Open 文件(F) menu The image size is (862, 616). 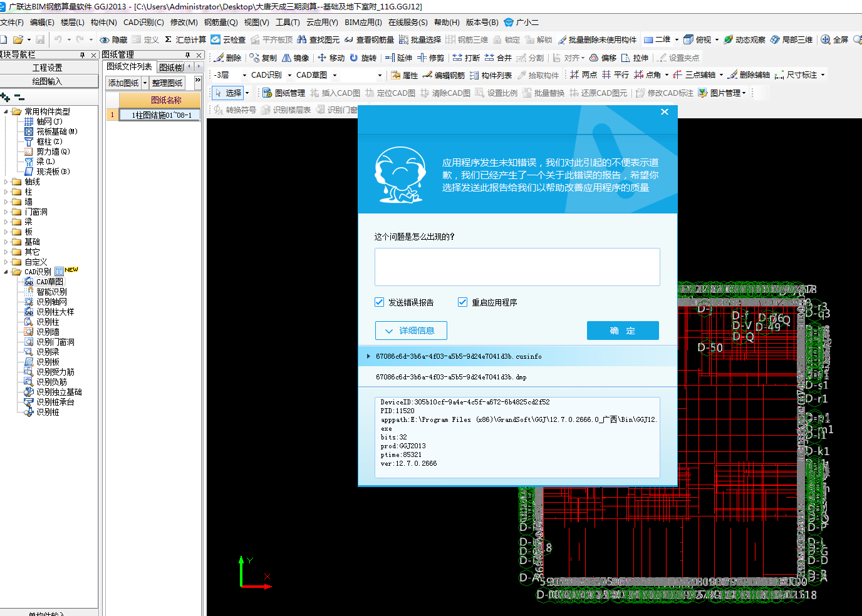pyautogui.click(x=12, y=22)
